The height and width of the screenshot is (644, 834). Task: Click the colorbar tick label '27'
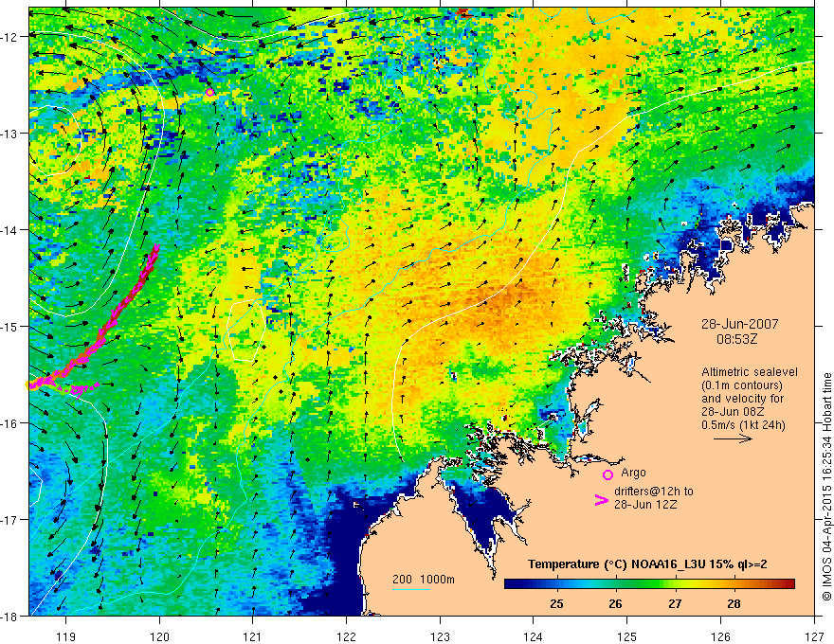[675, 603]
